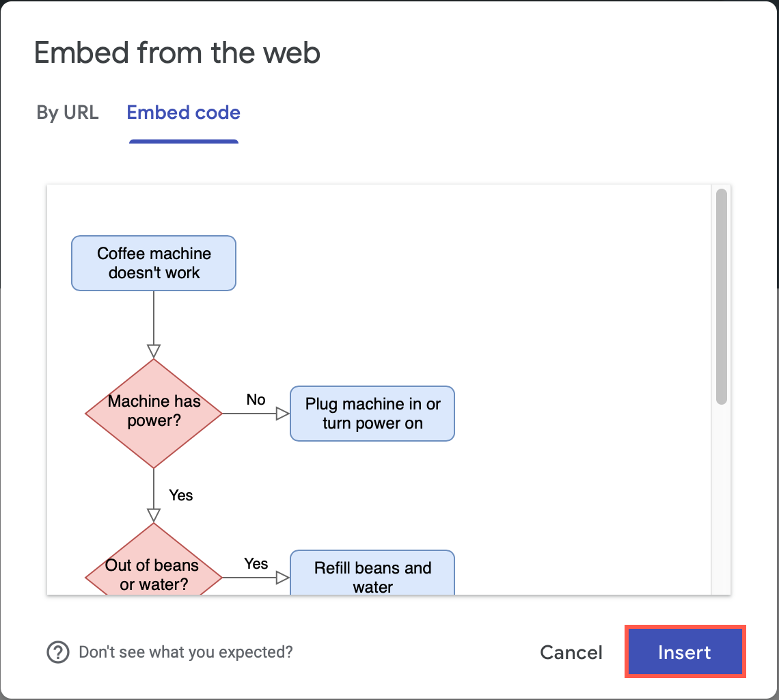Cancel the embed dialog
This screenshot has width=779, height=700.
[571, 652]
